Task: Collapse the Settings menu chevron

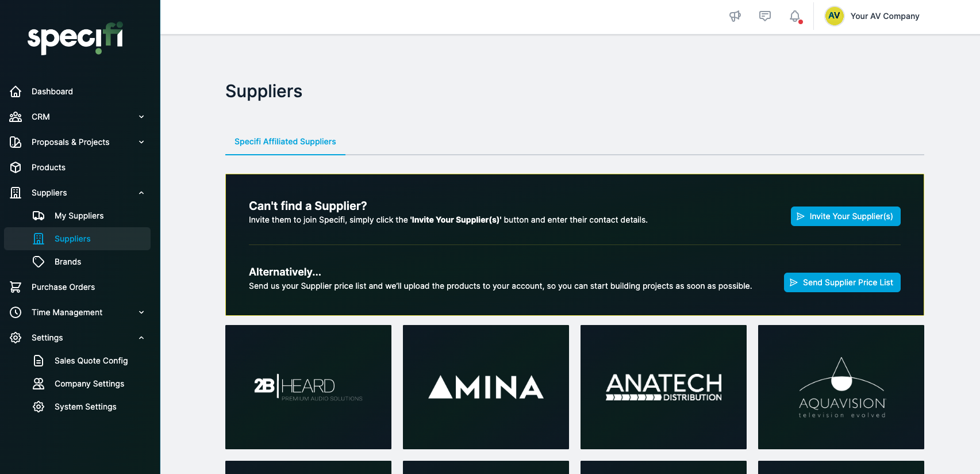Action: coord(141,338)
